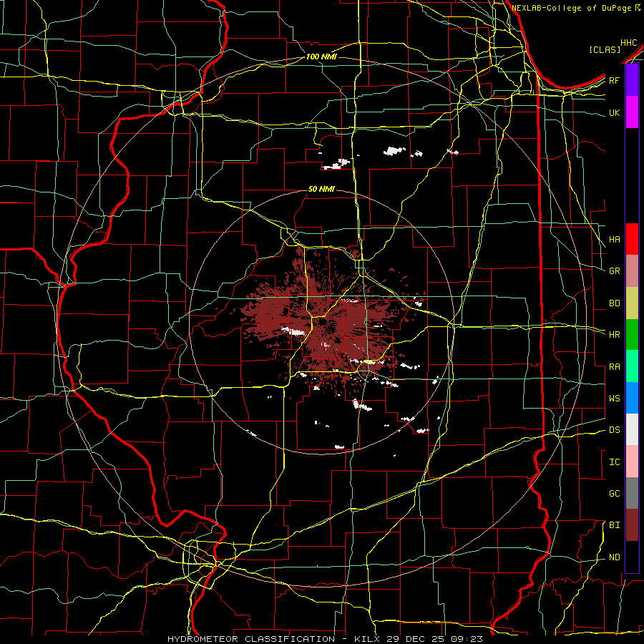644x644 pixels.
Task: Click the GC gray legend swatch
Action: (x=632, y=493)
